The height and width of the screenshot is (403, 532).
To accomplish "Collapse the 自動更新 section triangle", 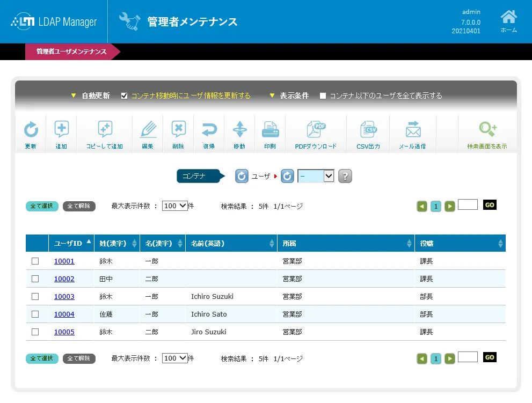I will coord(74,96).
